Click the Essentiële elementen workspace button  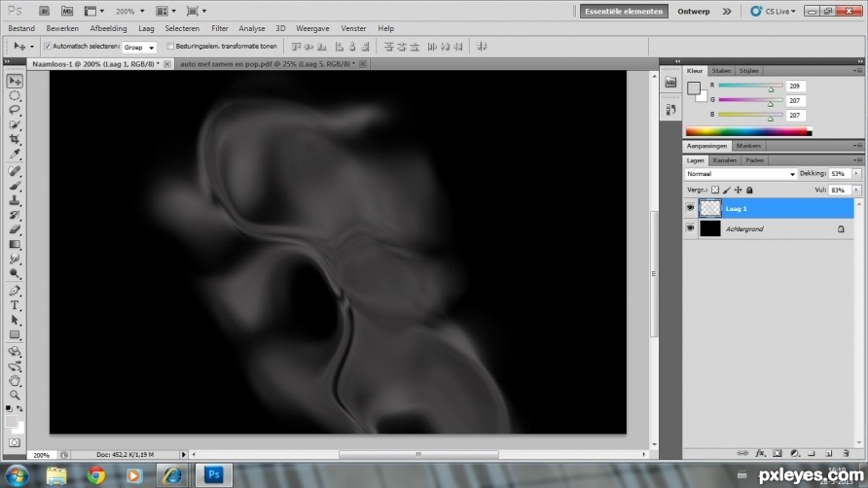pyautogui.click(x=624, y=11)
